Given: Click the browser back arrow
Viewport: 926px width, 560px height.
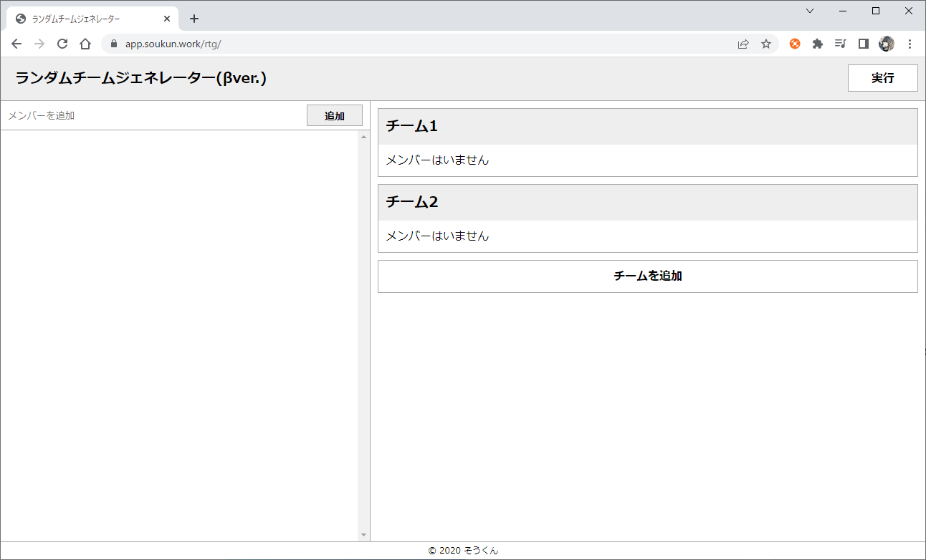Looking at the screenshot, I should pos(16,44).
